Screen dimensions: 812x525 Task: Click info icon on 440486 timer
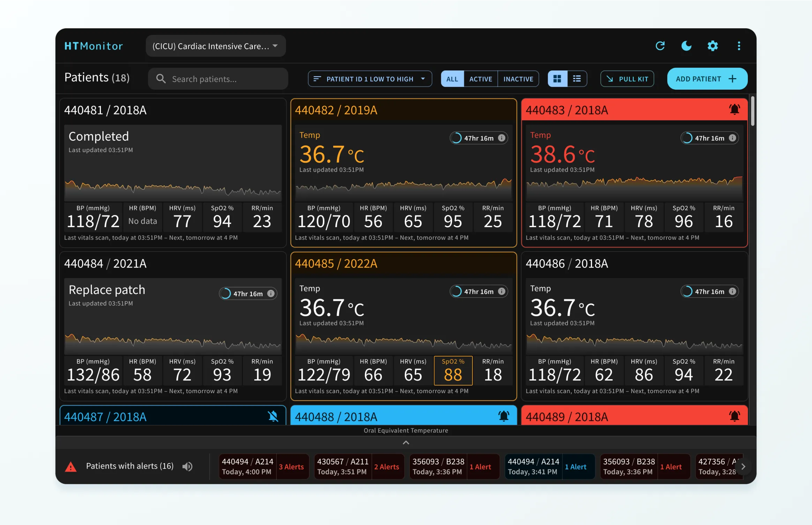[x=732, y=291]
